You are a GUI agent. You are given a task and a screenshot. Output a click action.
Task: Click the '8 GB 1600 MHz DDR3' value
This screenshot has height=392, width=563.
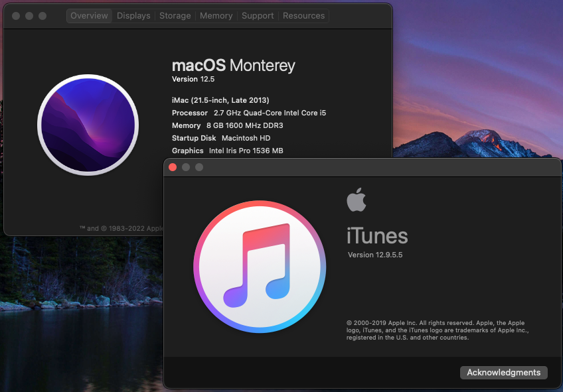click(244, 125)
